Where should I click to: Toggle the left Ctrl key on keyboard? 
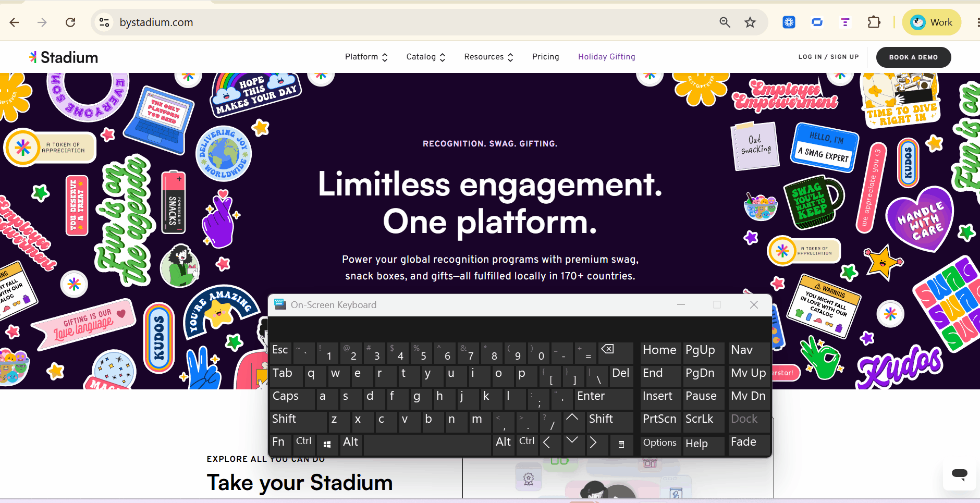pos(304,445)
